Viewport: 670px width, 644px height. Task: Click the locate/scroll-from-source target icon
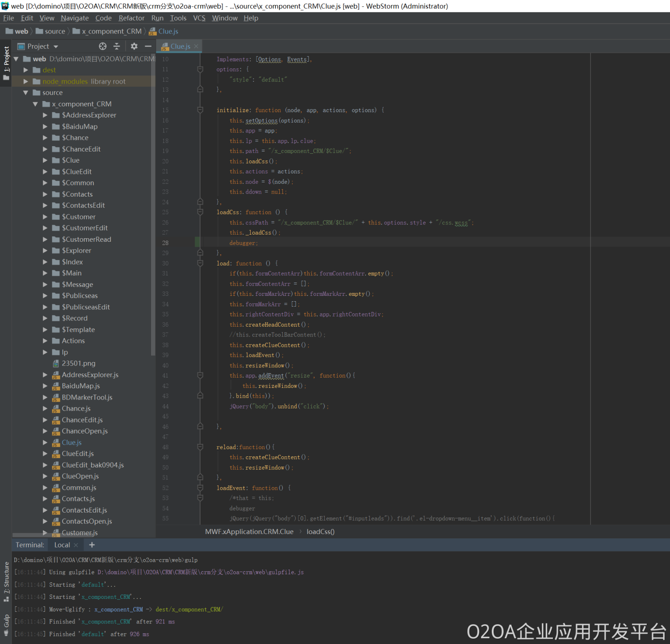point(103,46)
